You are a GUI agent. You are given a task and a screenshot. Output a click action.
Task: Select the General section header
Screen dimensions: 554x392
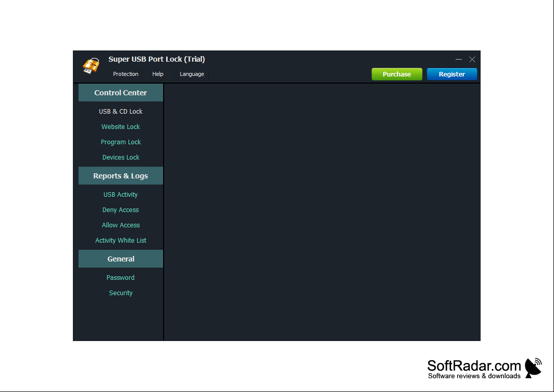[120, 259]
